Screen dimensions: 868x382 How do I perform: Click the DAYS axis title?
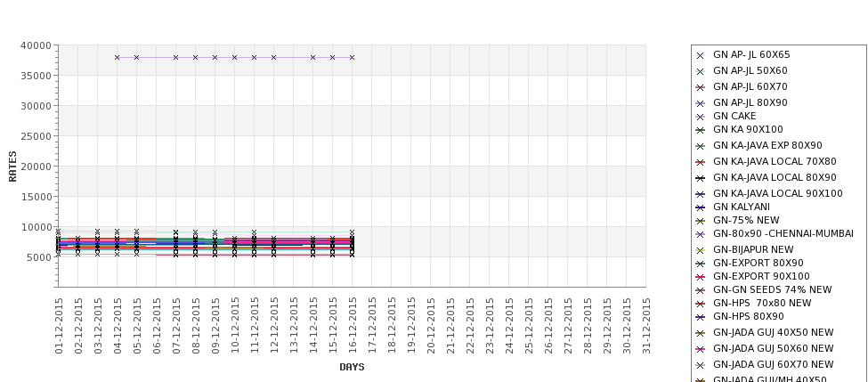(352, 367)
